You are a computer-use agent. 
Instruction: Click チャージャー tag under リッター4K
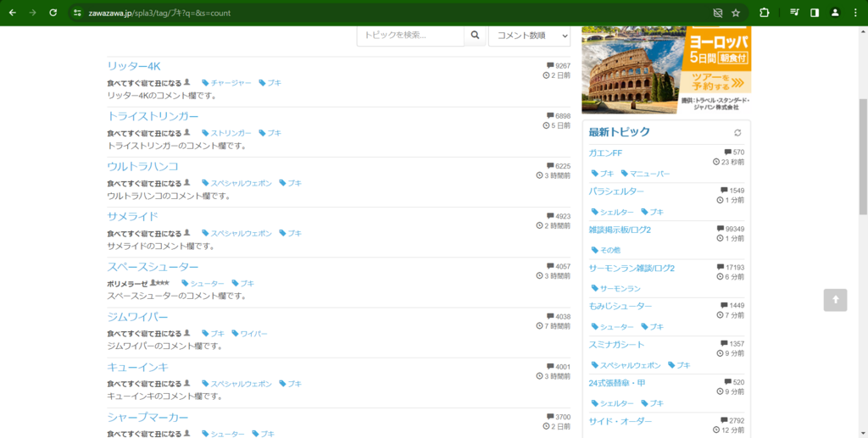coord(226,83)
